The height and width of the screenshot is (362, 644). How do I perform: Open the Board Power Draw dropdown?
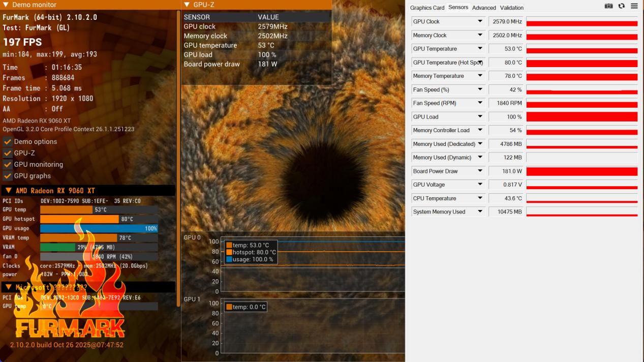click(480, 171)
